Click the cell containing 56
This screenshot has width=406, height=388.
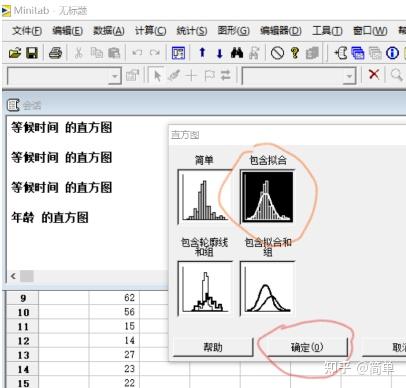click(114, 312)
